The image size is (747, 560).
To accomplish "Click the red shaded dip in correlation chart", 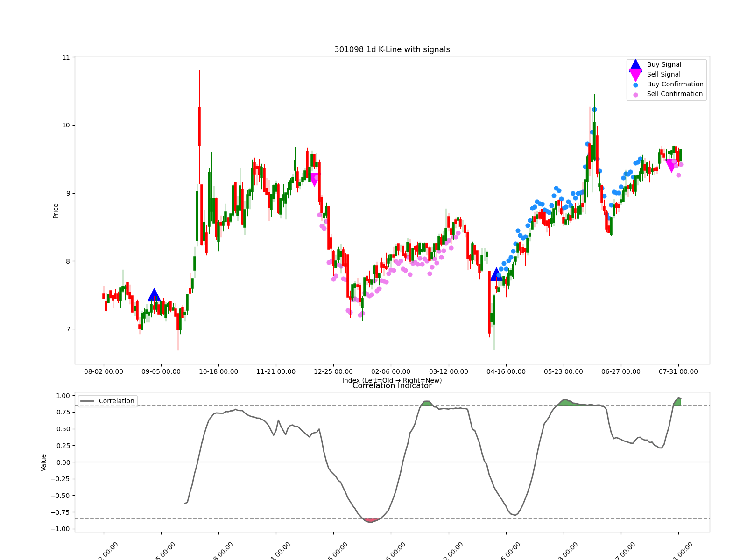I will (x=371, y=520).
